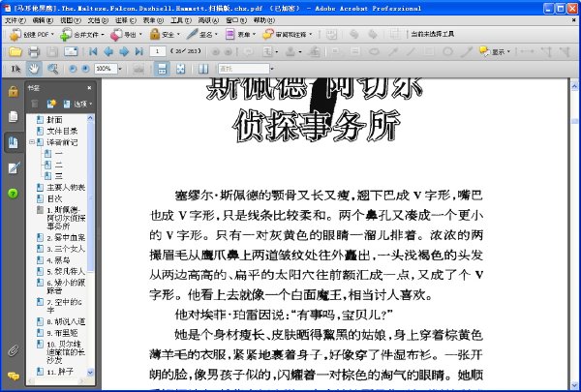Select bookmark 8. 胡说八道

pos(66,321)
